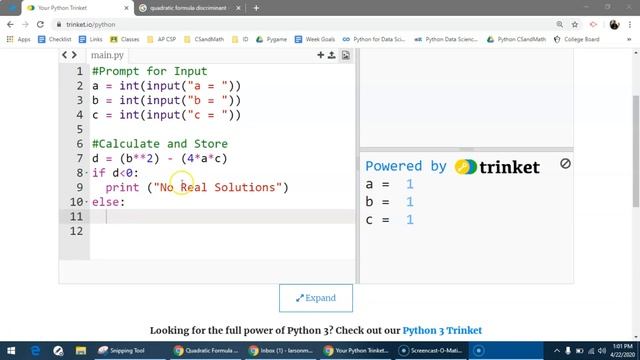Show hidden system tray icons

pyautogui.click(x=557, y=351)
